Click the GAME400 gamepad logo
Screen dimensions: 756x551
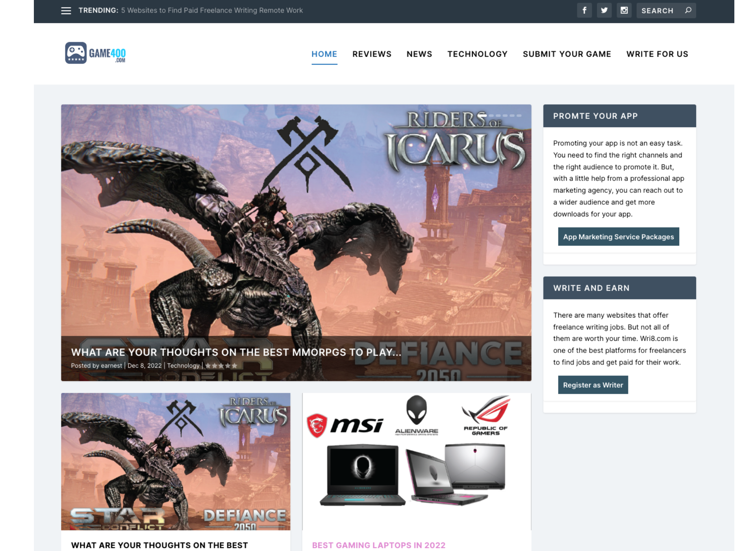pos(76,52)
